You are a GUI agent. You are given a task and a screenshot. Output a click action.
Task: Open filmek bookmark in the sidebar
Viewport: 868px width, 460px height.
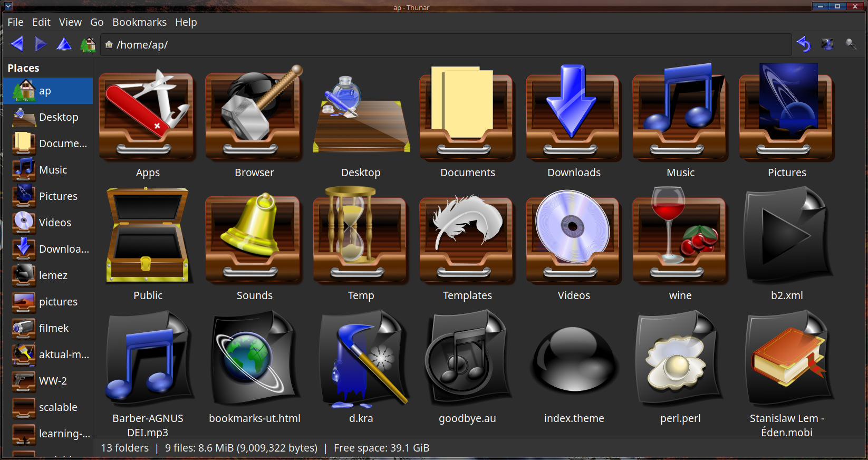pos(48,328)
